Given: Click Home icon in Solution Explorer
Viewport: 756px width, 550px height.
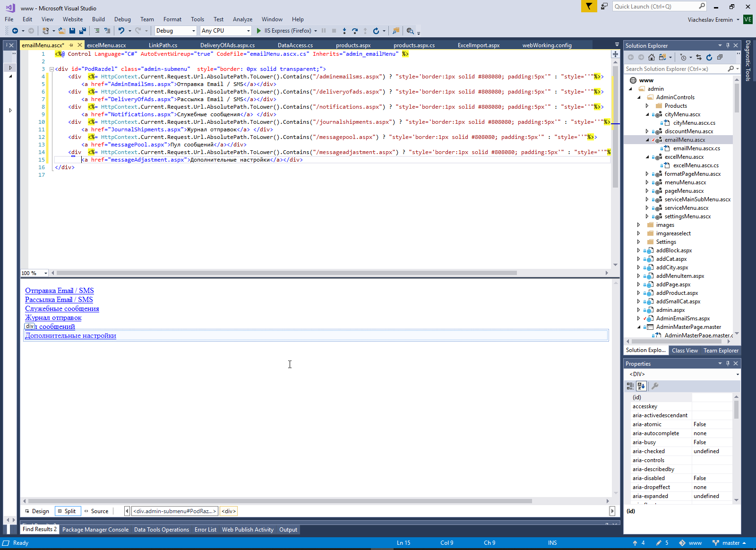Looking at the screenshot, I should point(652,57).
